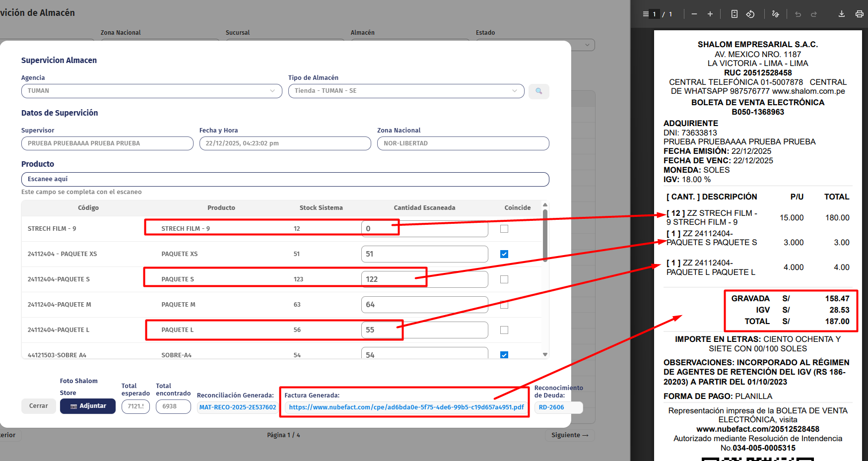
Task: Open the Agencia dropdown showing TUMAN
Action: point(151,91)
